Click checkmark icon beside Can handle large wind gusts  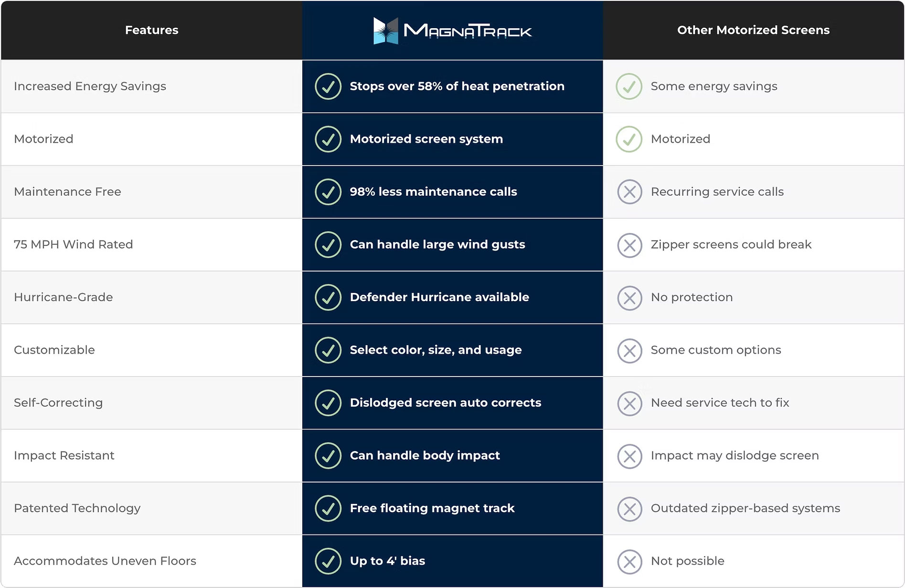328,244
